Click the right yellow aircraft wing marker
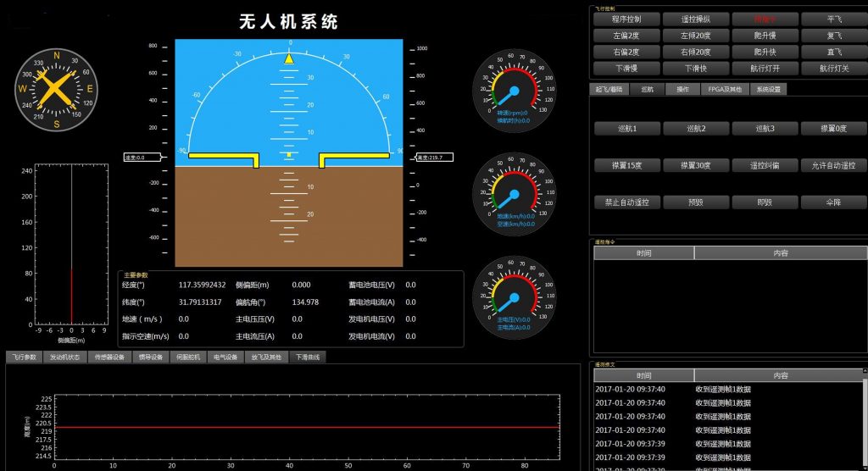This screenshot has width=868, height=471. [x=354, y=158]
